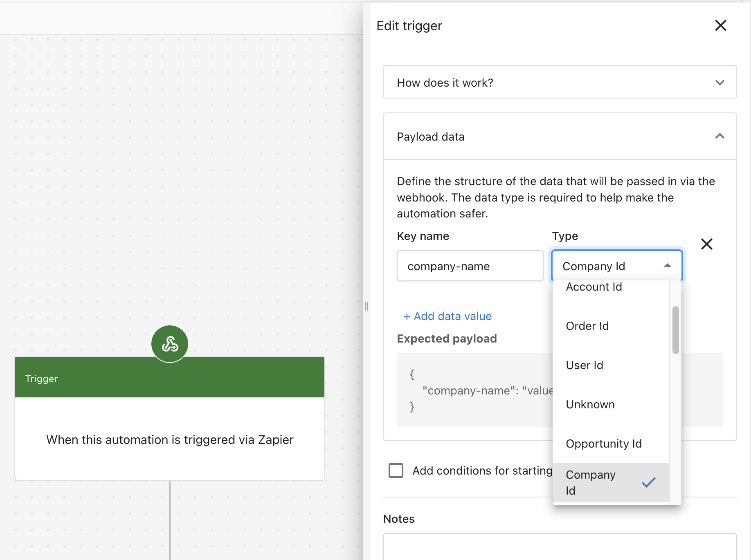Screen dimensions: 751x560
Task: Click the Add data value link
Action: (447, 316)
